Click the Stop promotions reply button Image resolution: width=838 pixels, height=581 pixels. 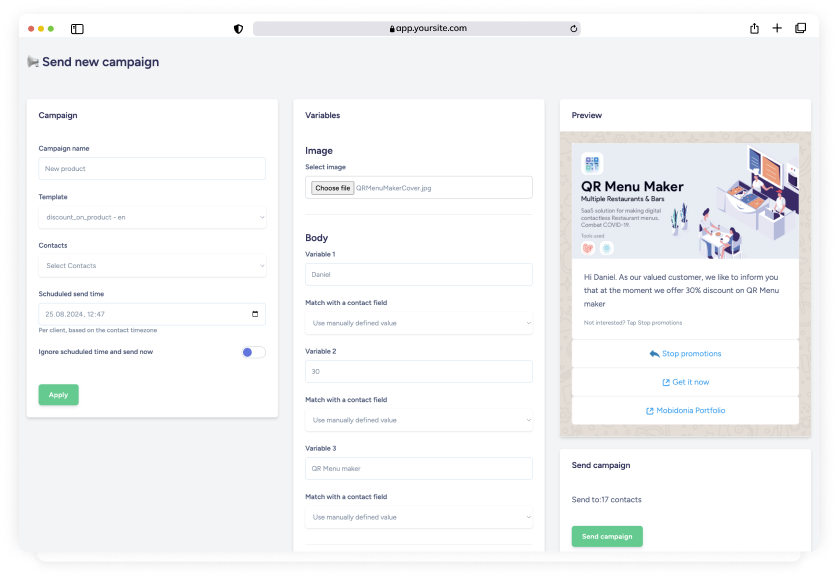pyautogui.click(x=685, y=354)
